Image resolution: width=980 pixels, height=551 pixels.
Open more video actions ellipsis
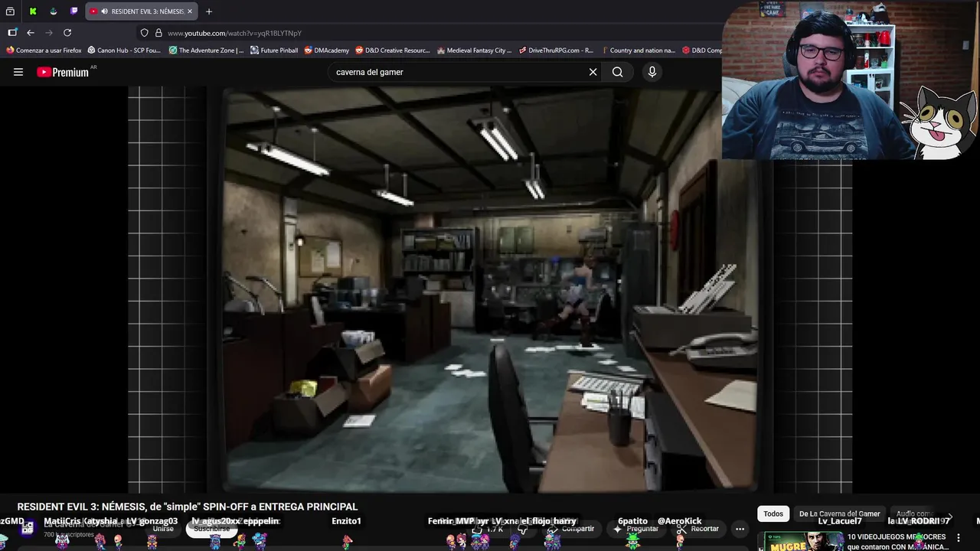pos(740,529)
